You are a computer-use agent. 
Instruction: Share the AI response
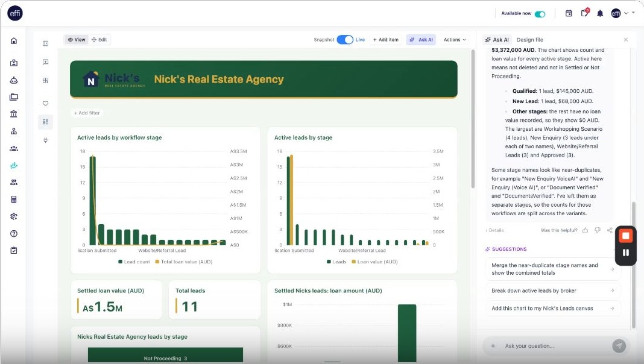[x=610, y=230]
